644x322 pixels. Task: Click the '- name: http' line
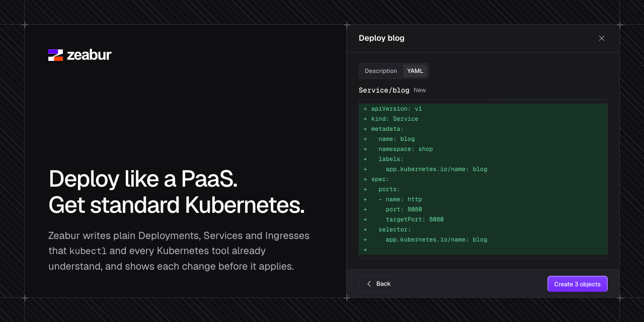pos(483,199)
